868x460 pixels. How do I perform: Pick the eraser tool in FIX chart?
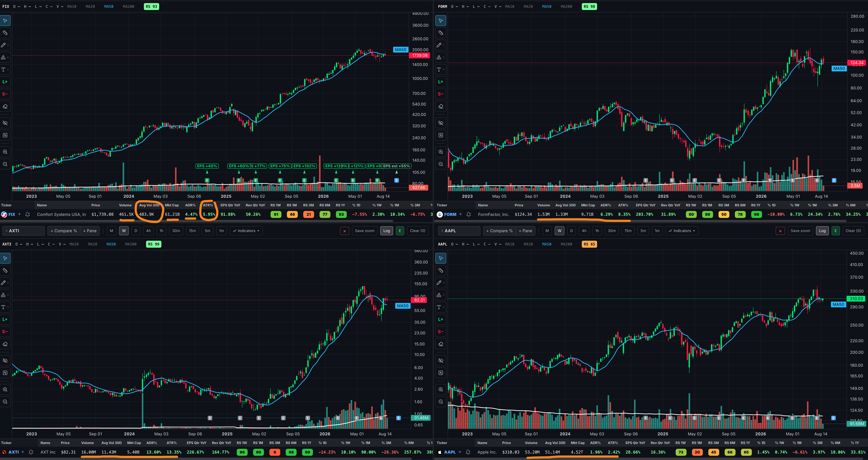[5, 106]
